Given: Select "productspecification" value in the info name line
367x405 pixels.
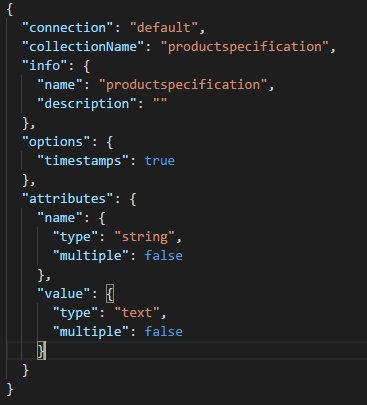Looking at the screenshot, I should (183, 85).
